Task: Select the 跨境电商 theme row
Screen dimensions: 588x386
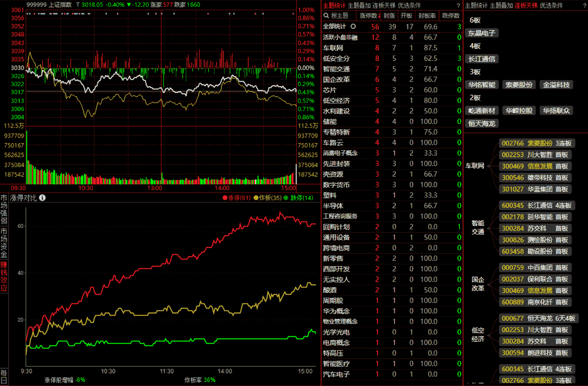Action: tap(392, 248)
